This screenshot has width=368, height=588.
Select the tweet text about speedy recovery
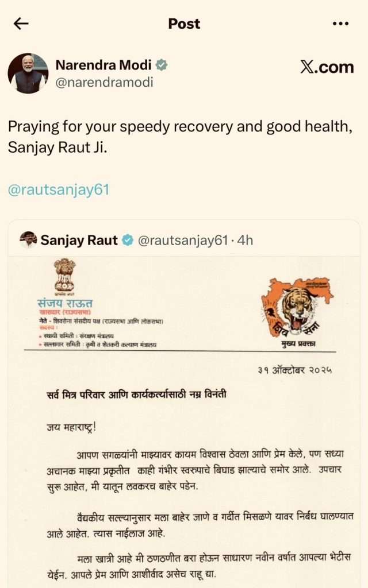(x=180, y=137)
